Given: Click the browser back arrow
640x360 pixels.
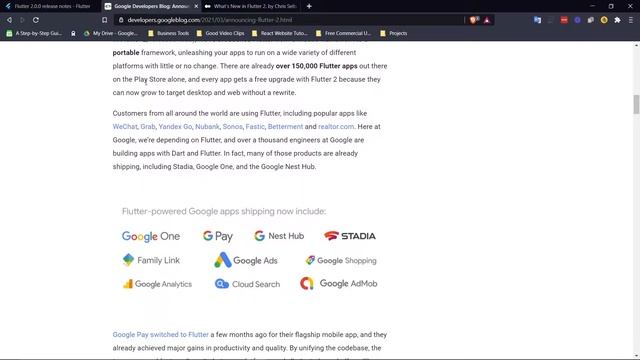Looking at the screenshot, I should point(9,20).
